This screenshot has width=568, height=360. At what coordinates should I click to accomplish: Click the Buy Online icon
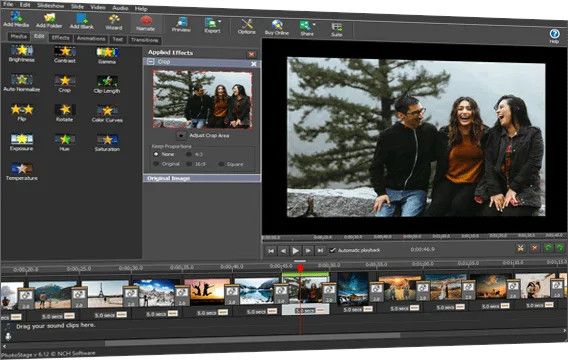pyautogui.click(x=277, y=28)
